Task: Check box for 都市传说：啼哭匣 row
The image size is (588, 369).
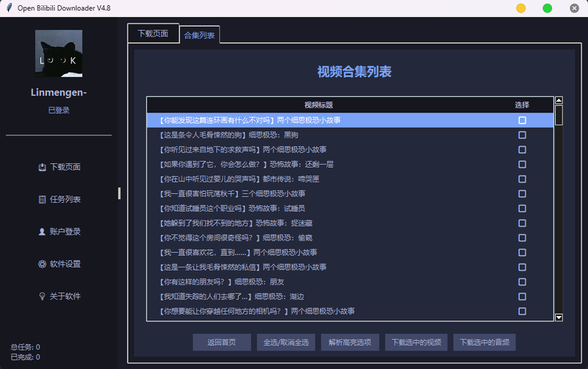Action: tap(522, 179)
